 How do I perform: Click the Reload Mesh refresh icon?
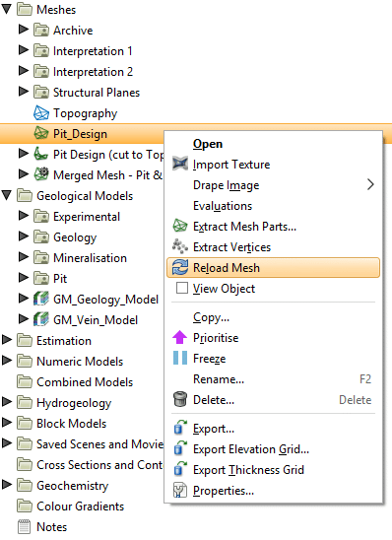coord(180,268)
